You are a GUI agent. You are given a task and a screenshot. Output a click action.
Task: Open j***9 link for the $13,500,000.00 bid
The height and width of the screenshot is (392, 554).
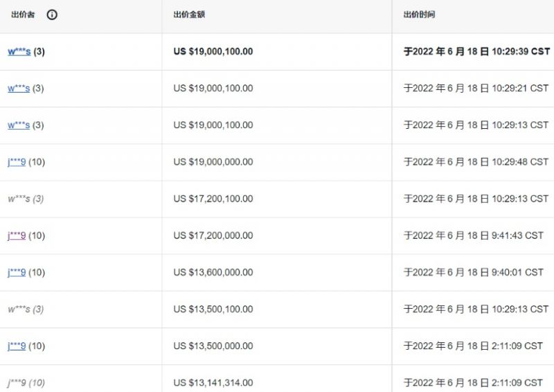[x=17, y=346]
